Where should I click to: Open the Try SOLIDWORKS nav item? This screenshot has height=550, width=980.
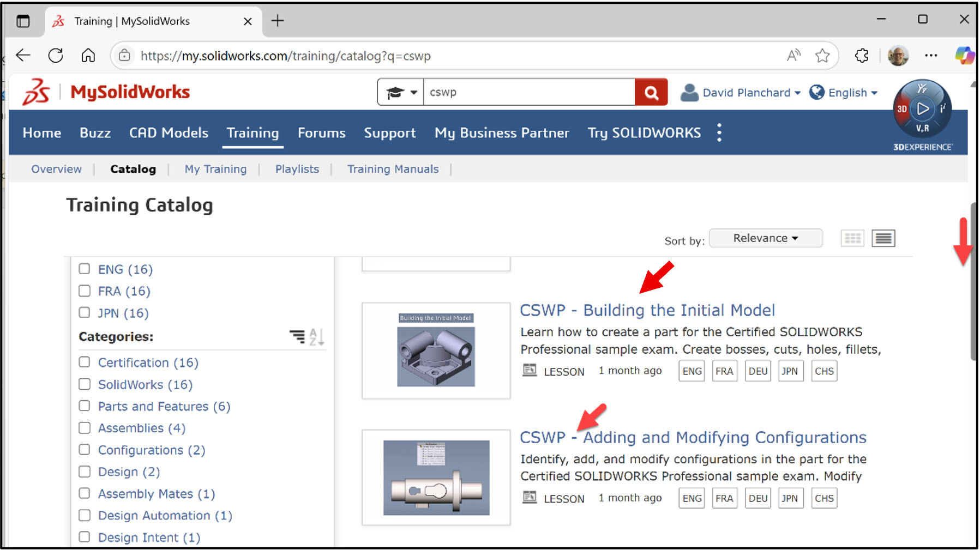click(644, 132)
